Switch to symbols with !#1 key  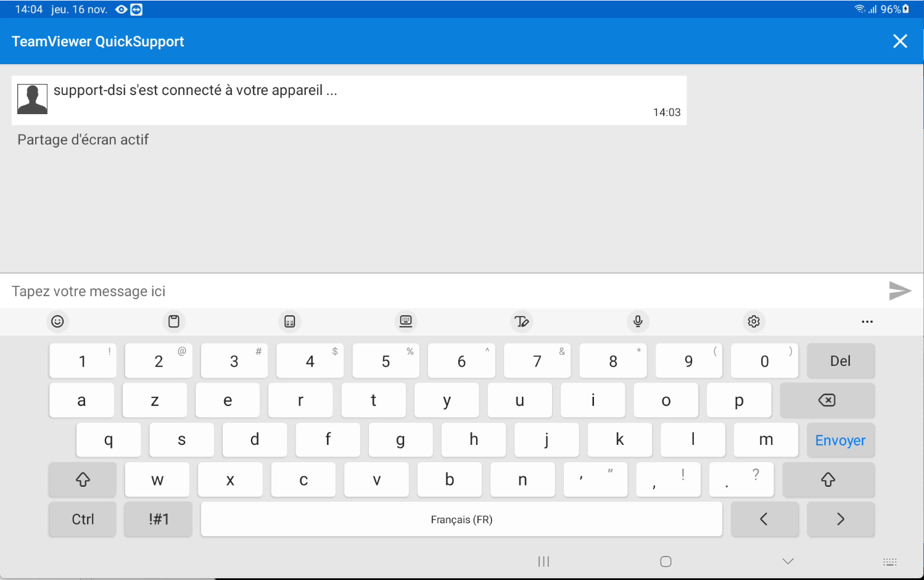coord(159,520)
